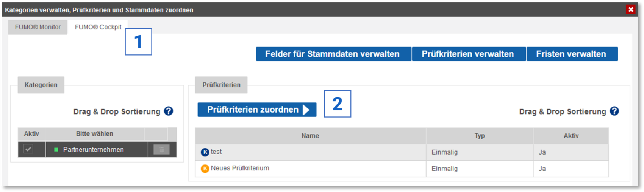Select the Neues Prüfkriterium row name
The width and height of the screenshot is (644, 192).
[x=240, y=168]
